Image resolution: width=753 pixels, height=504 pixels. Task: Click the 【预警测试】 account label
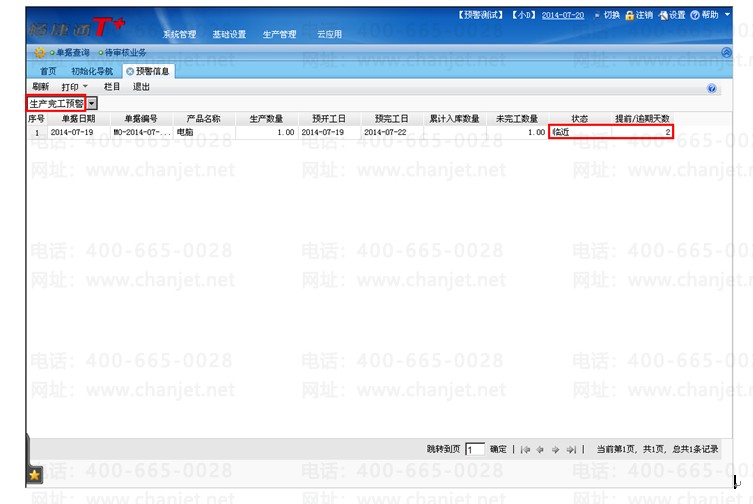[x=481, y=15]
